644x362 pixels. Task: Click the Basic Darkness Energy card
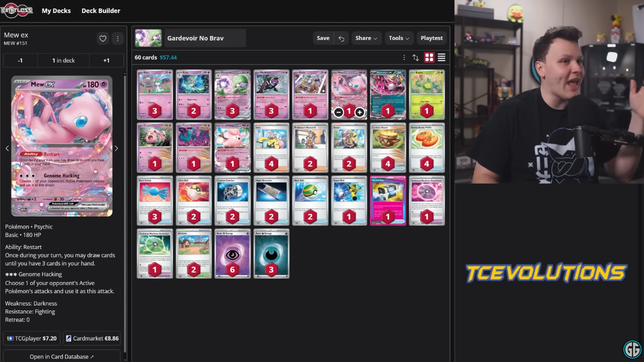(271, 254)
